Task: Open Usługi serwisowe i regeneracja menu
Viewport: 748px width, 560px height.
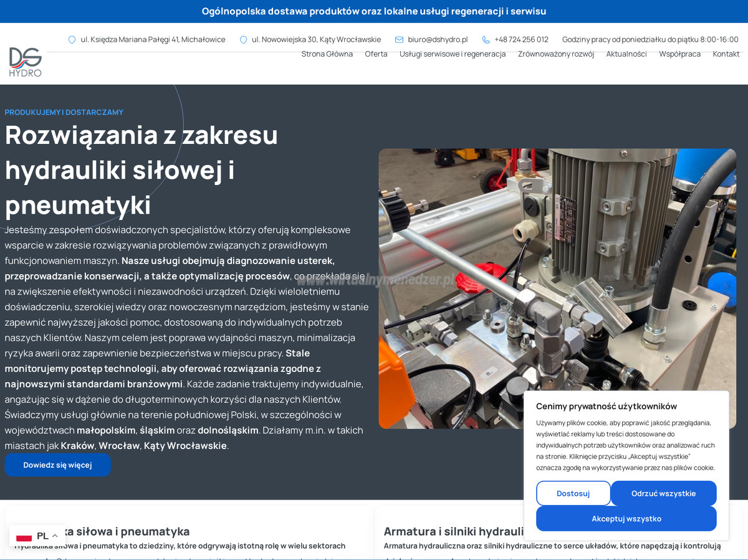Action: (x=453, y=54)
